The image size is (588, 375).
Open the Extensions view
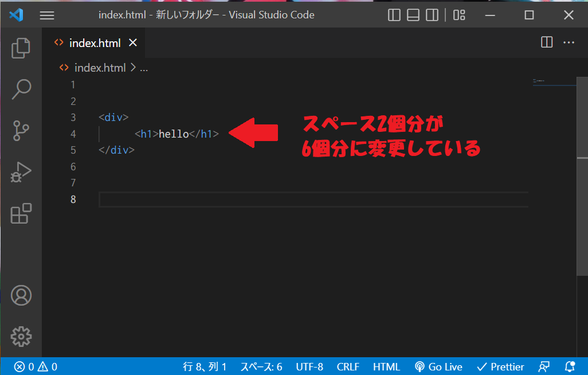coord(21,213)
